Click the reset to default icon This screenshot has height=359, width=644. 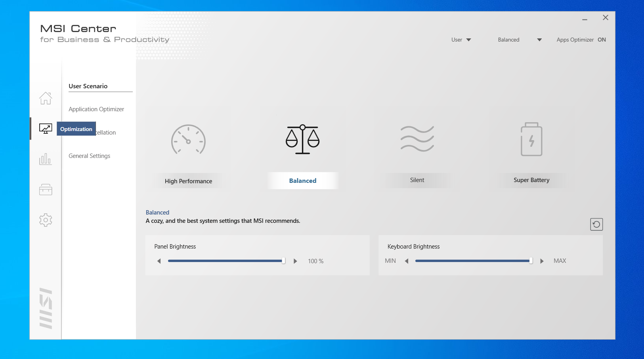596,224
